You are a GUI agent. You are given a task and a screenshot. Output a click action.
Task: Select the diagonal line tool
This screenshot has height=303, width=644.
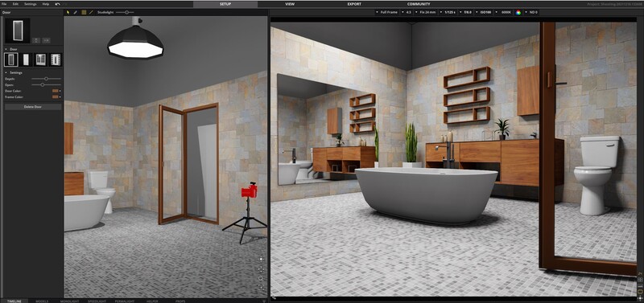pyautogui.click(x=91, y=12)
